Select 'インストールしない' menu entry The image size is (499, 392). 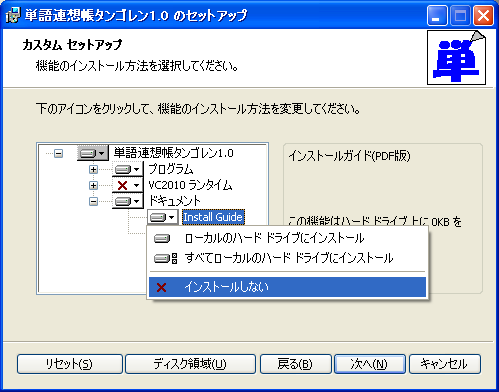287,287
